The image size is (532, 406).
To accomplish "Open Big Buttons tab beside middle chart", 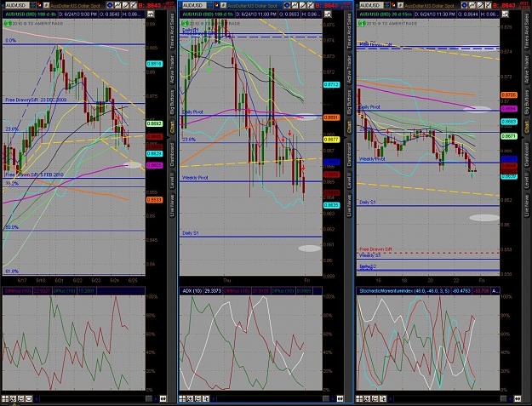I will pos(349,102).
